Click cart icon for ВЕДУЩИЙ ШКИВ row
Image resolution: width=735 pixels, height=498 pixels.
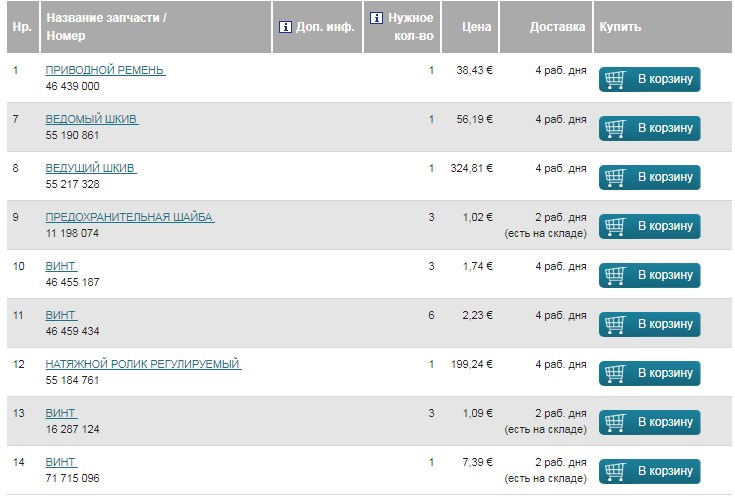point(615,178)
